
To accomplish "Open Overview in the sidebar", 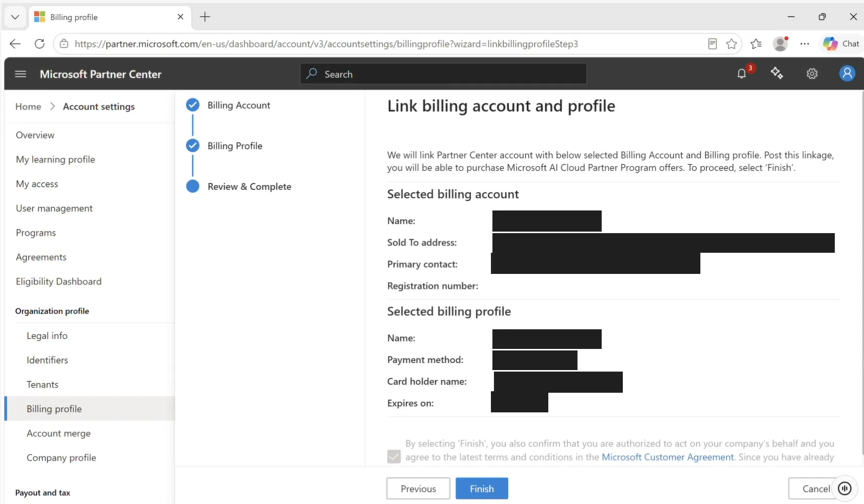I will pos(35,135).
